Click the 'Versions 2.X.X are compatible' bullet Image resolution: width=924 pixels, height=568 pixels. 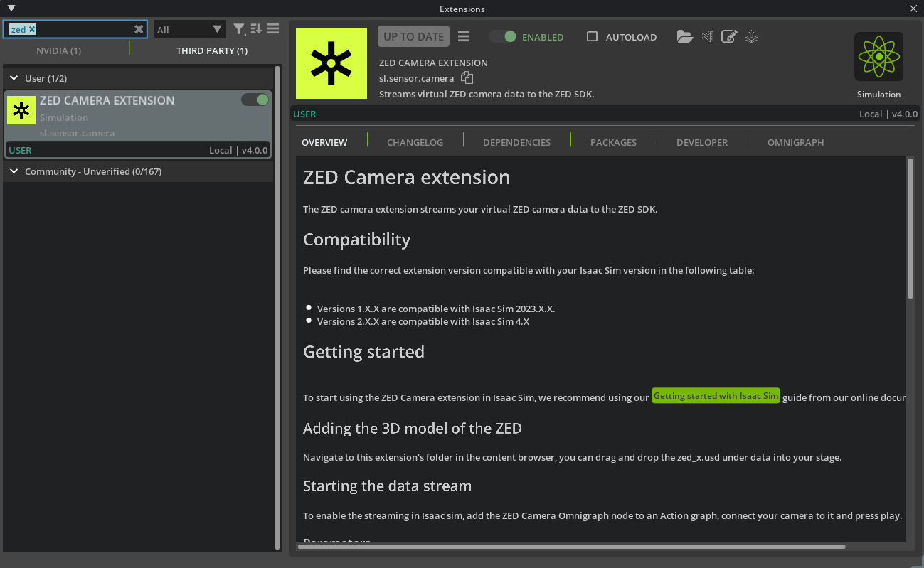(423, 321)
